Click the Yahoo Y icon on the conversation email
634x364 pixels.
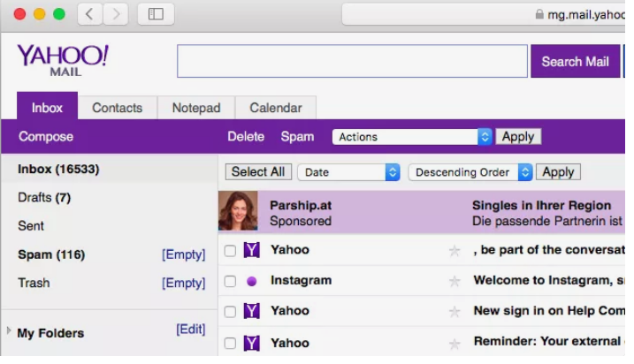251,250
